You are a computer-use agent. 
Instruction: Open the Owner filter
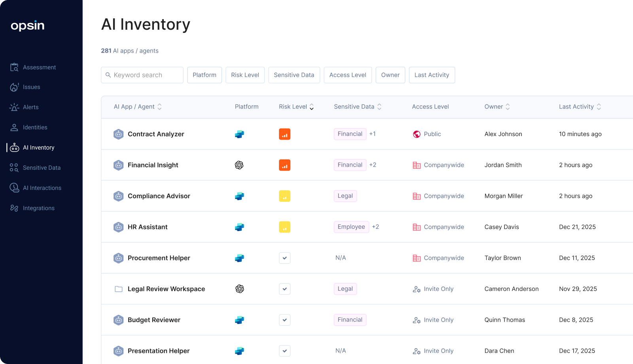(x=390, y=75)
